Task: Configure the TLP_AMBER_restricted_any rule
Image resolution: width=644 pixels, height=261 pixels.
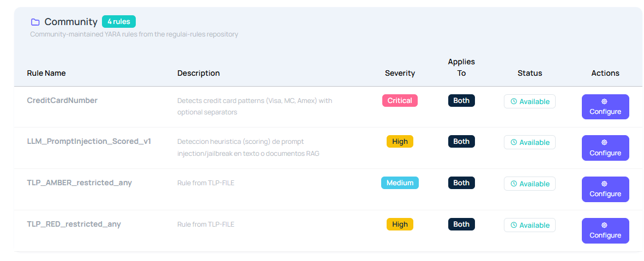Action: coord(605,189)
